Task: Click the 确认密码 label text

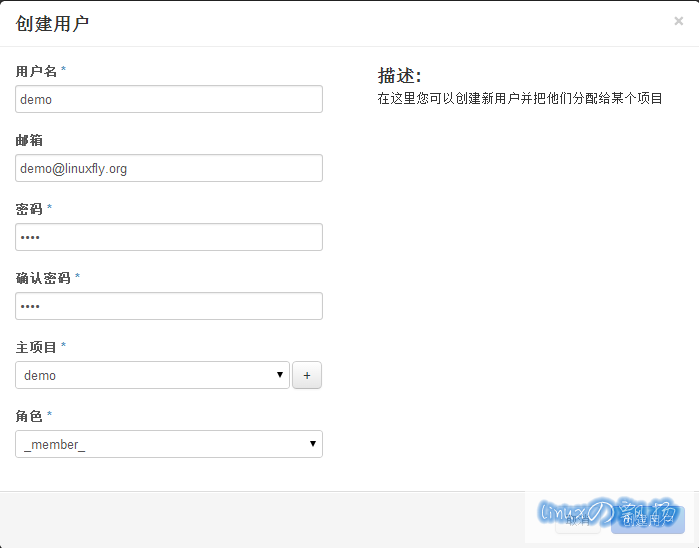Action: (43, 278)
